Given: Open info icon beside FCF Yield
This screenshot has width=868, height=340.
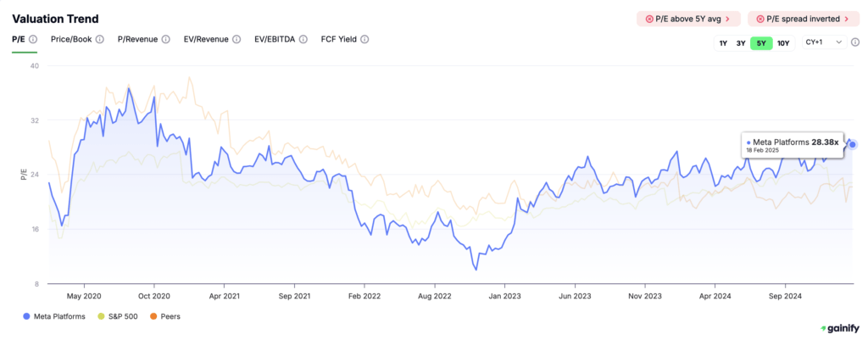Looking at the screenshot, I should 364,39.
